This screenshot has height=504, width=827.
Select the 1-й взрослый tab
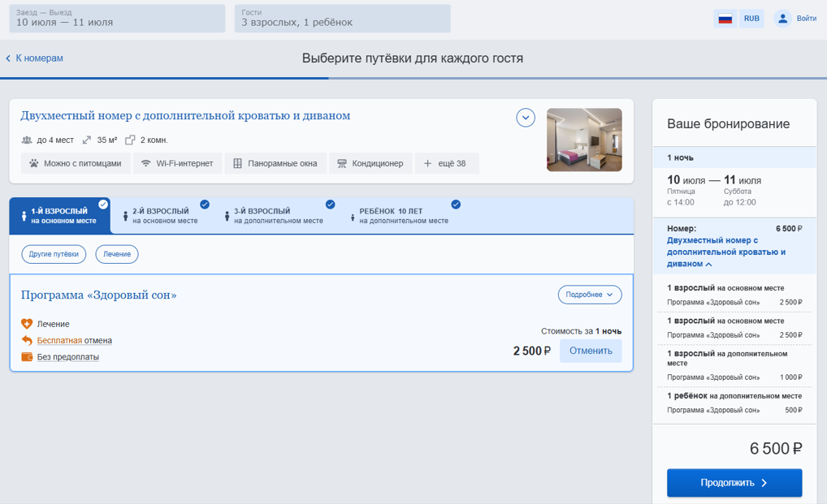tap(59, 215)
